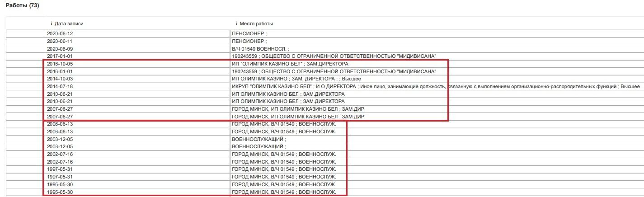The image size is (644, 197).
Task: Click the МИДИВИСАНА workplace in the 2016-01-01 row
Action: 334,71
